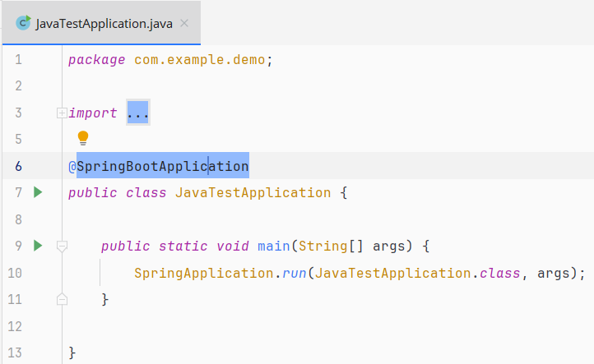Click SpringApplication on line 10
This screenshot has height=364, width=594.
[x=204, y=273]
